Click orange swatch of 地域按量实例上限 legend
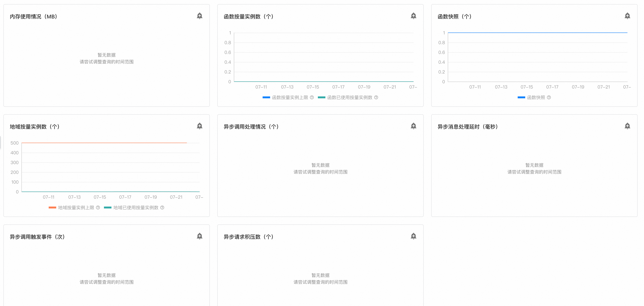 click(52, 208)
